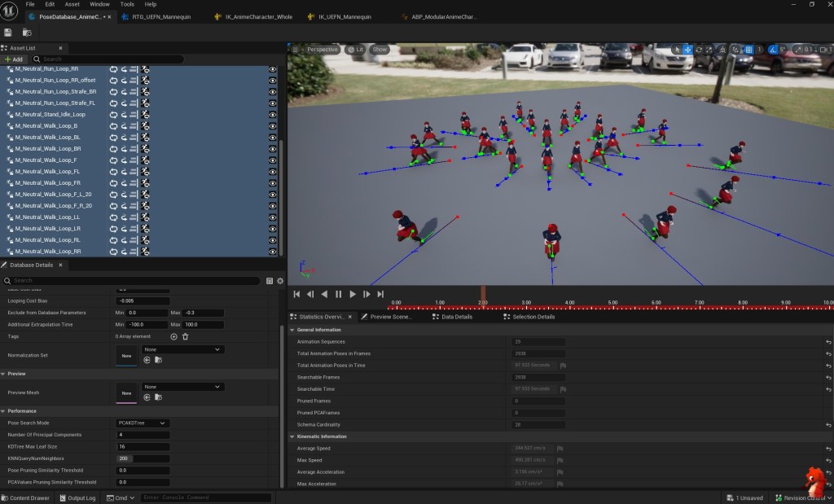Open the Database Details settings gear
The width and height of the screenshot is (834, 504).
pos(279,281)
